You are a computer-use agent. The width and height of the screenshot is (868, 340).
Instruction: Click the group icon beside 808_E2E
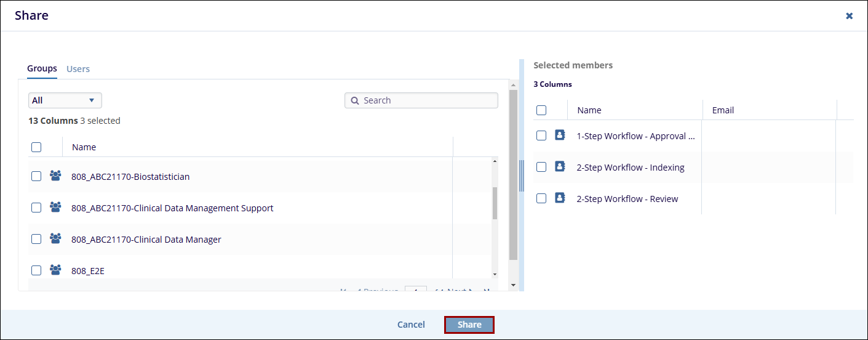coord(55,270)
